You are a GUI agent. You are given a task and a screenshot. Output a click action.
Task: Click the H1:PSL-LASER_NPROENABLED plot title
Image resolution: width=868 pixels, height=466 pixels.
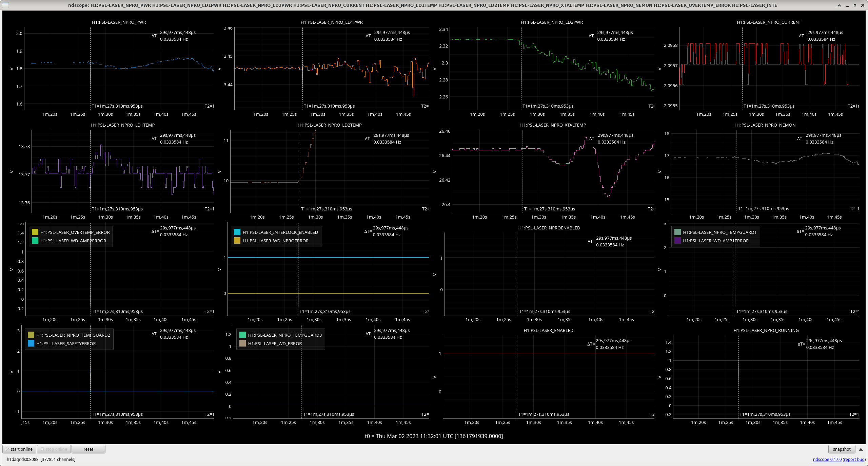pos(549,228)
